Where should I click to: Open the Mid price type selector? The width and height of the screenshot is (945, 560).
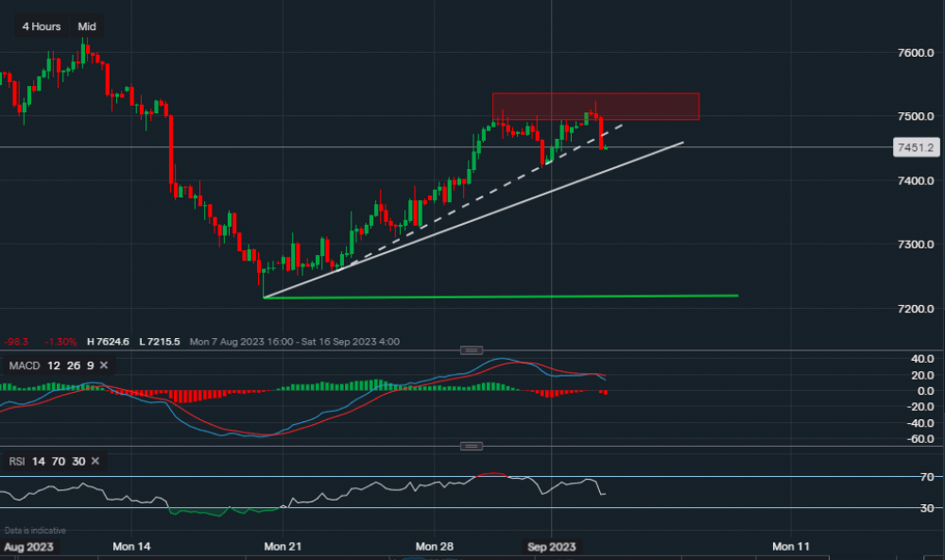tap(87, 26)
